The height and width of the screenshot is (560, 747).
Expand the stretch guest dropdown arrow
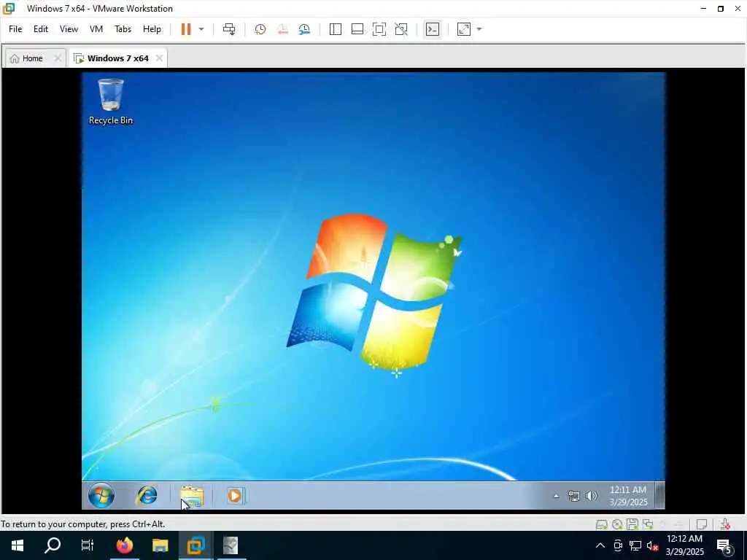pos(479,29)
